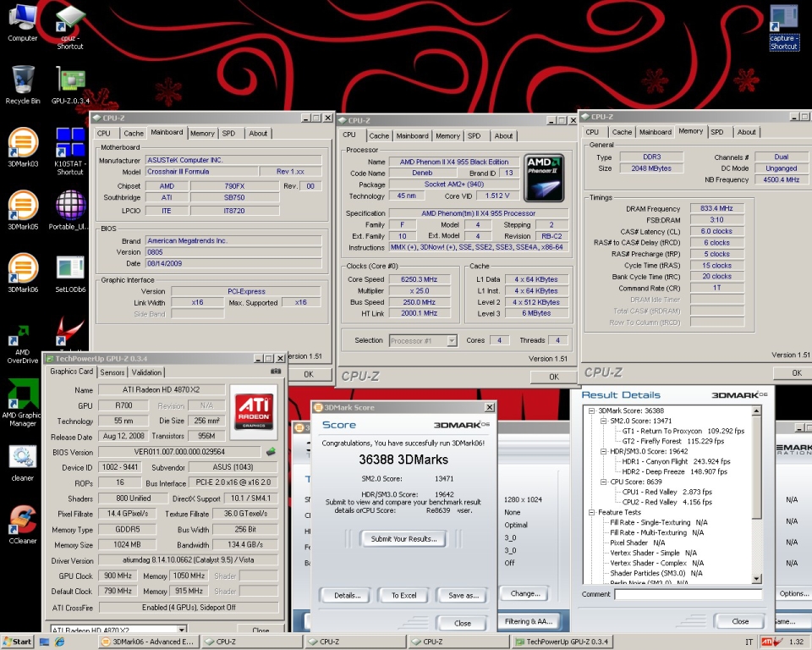This screenshot has width=812, height=650.
Task: Select the 3DMark03 desktop icon
Action: coord(23,148)
